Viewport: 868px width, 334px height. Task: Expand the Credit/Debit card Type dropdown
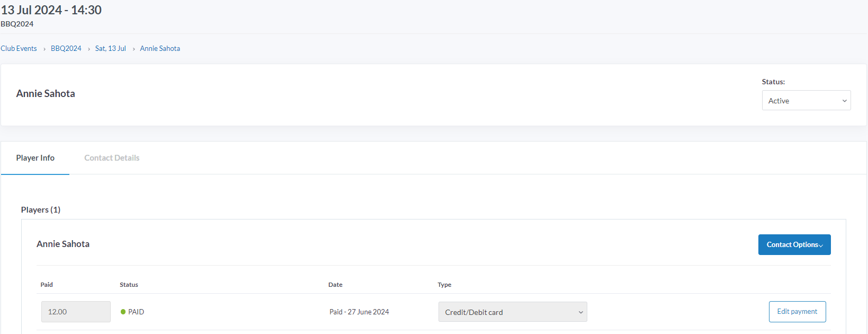coord(512,312)
